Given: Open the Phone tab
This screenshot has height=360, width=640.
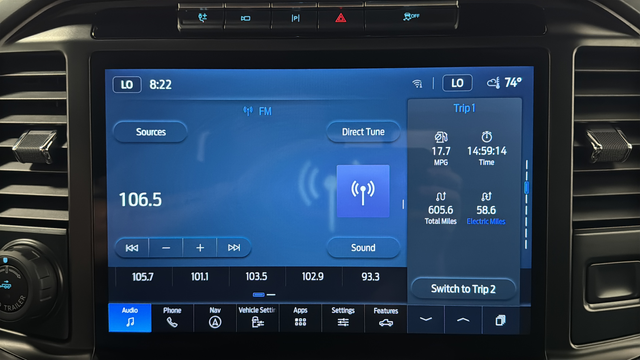Looking at the screenshot, I should [172, 318].
